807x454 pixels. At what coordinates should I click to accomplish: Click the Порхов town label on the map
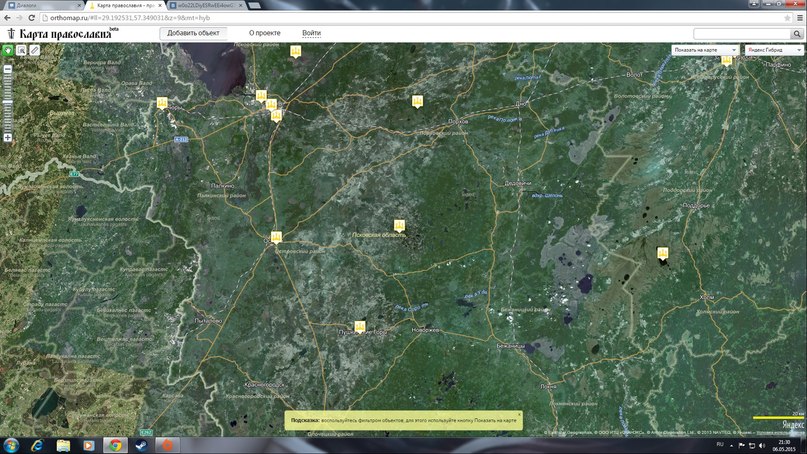click(x=458, y=121)
